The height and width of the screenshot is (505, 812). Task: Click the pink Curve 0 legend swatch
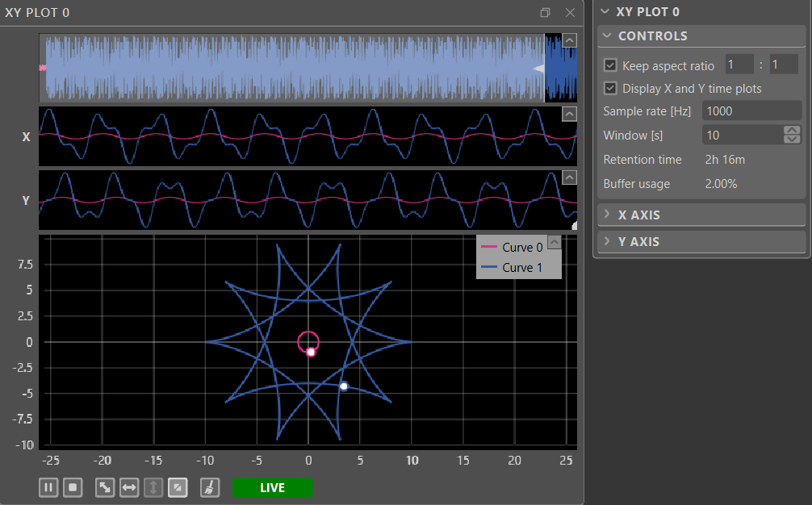489,248
